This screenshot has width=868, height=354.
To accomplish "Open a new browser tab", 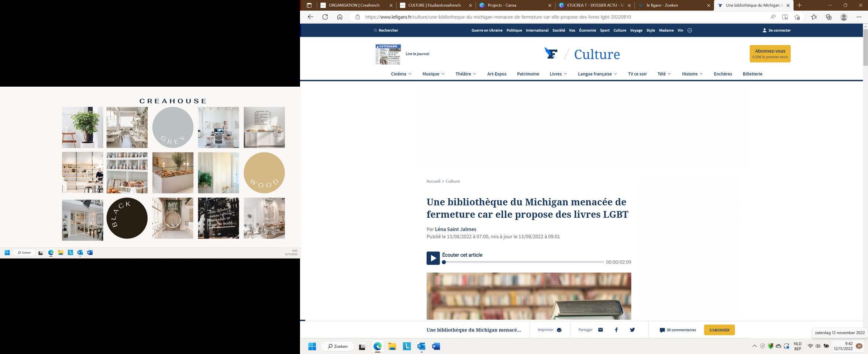I will pos(799,5).
